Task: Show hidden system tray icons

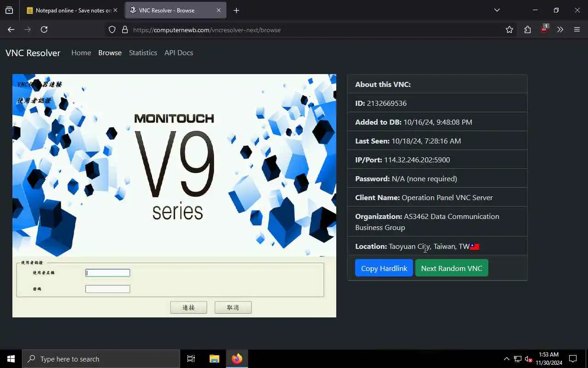Action: coord(506,359)
